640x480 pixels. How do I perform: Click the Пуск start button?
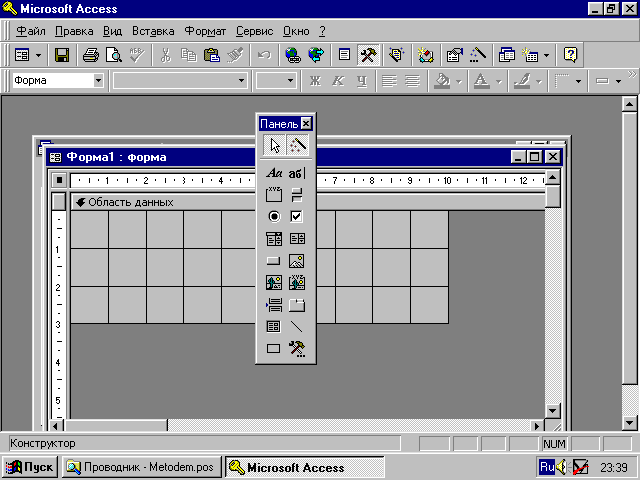pyautogui.click(x=30, y=467)
